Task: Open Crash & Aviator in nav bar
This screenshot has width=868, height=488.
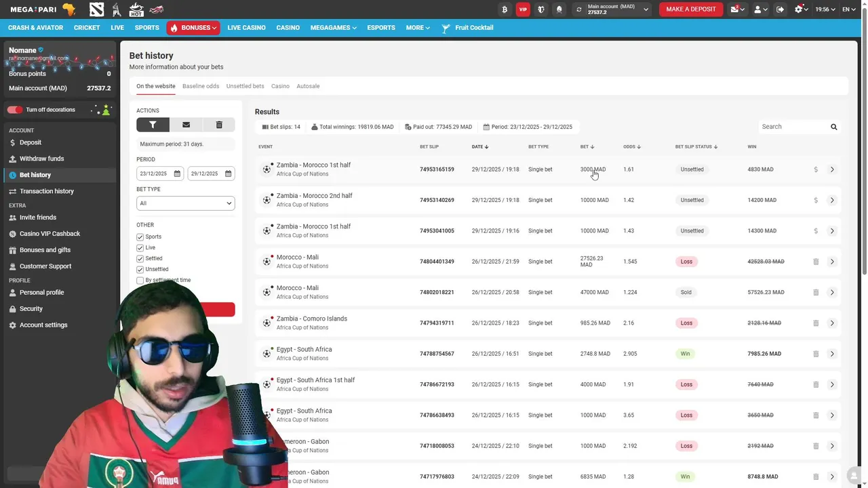Action: click(35, 28)
